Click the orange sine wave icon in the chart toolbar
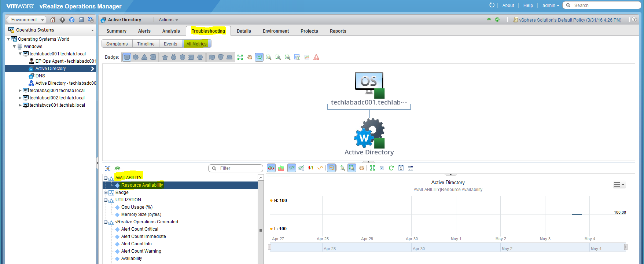The height and width of the screenshot is (264, 644). [x=320, y=168]
